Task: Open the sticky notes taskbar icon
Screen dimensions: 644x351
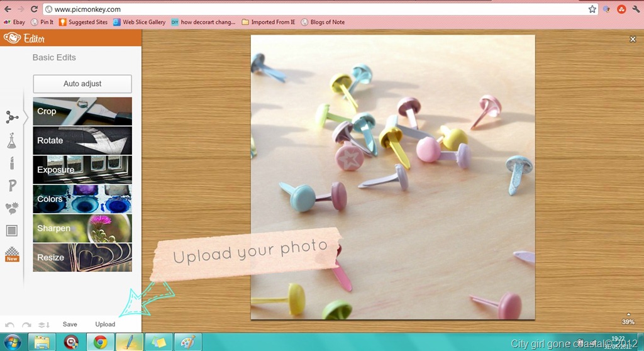Action: tap(158, 342)
